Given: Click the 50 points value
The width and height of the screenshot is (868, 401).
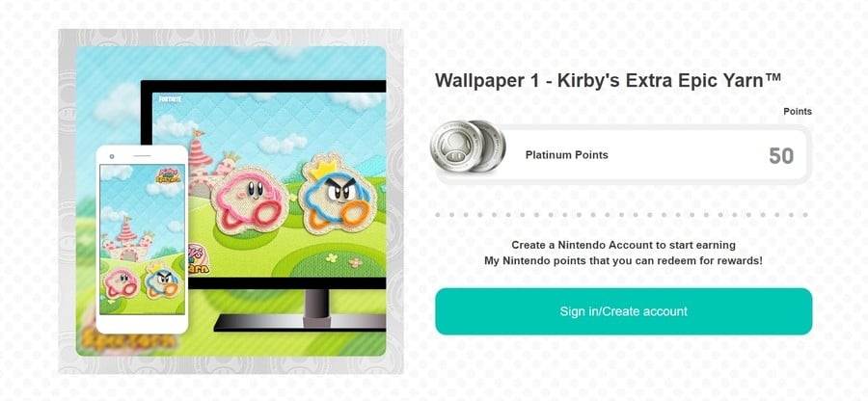Looking at the screenshot, I should pos(781,156).
